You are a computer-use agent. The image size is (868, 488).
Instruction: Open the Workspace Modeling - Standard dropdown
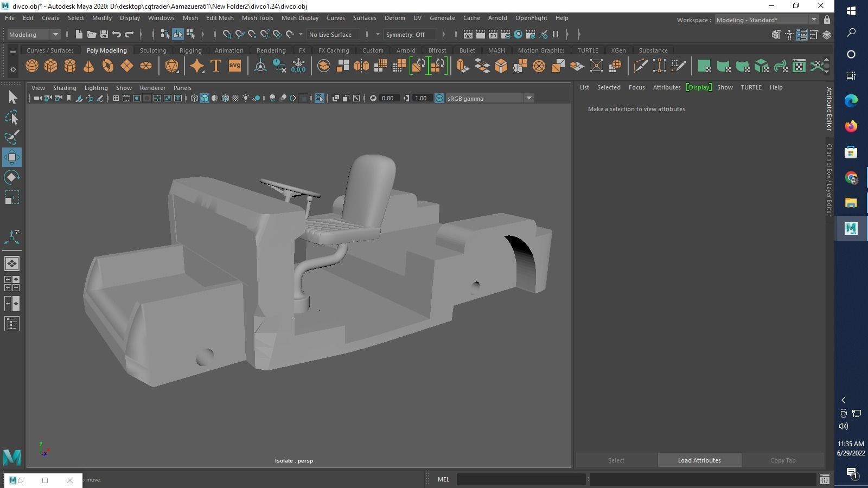767,20
